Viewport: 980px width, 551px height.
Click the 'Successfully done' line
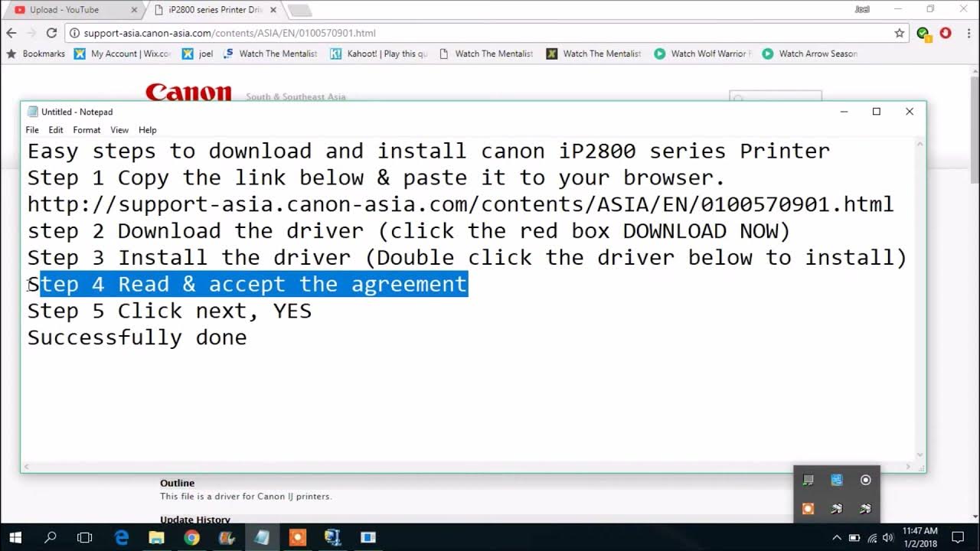pos(137,337)
